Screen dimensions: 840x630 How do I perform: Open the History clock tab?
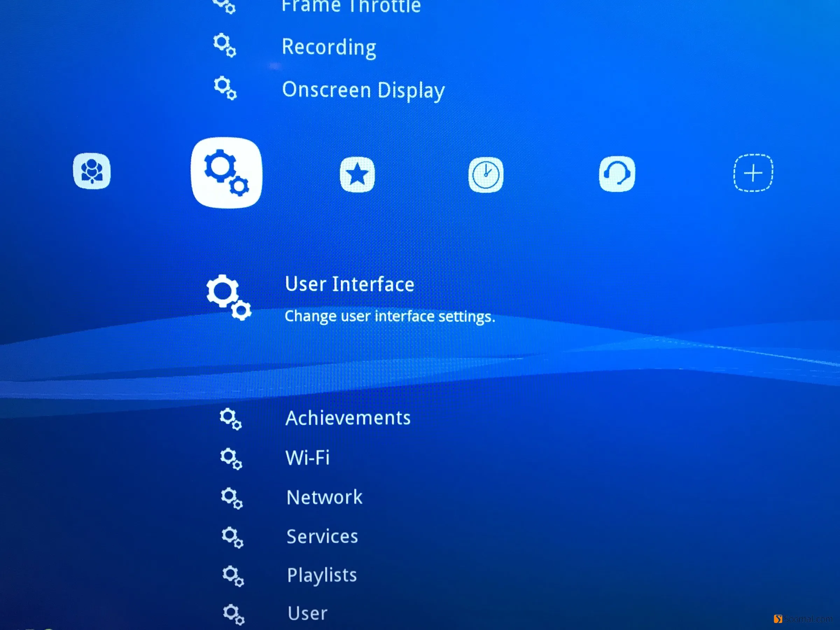(486, 175)
